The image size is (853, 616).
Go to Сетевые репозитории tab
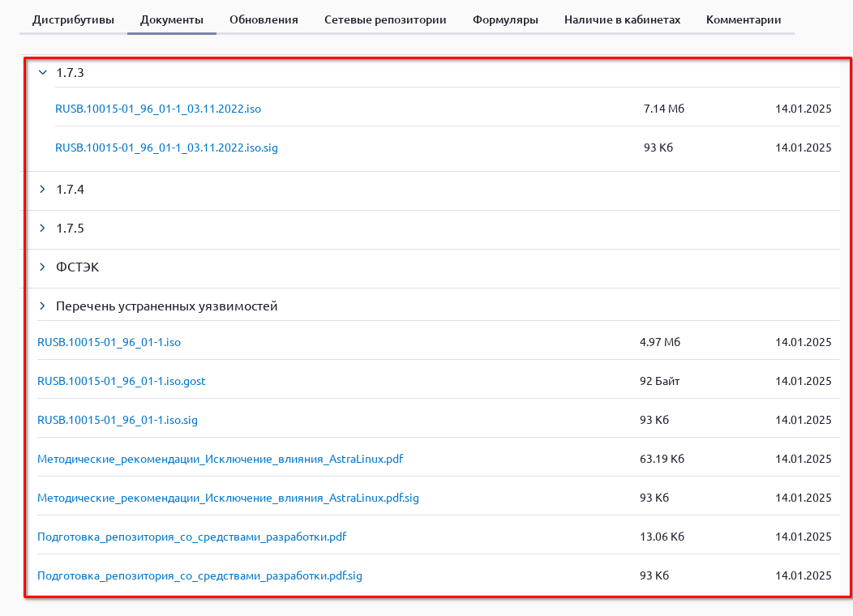[x=385, y=19]
